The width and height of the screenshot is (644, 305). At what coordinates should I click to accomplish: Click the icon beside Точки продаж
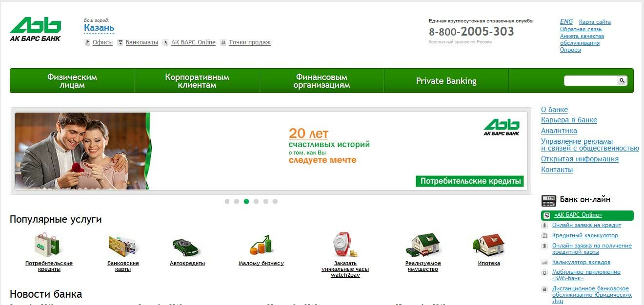click(223, 42)
